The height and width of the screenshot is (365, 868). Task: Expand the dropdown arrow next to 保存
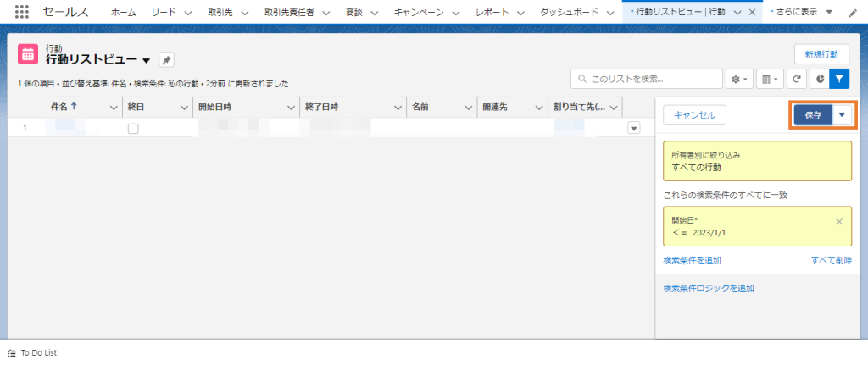pos(843,115)
